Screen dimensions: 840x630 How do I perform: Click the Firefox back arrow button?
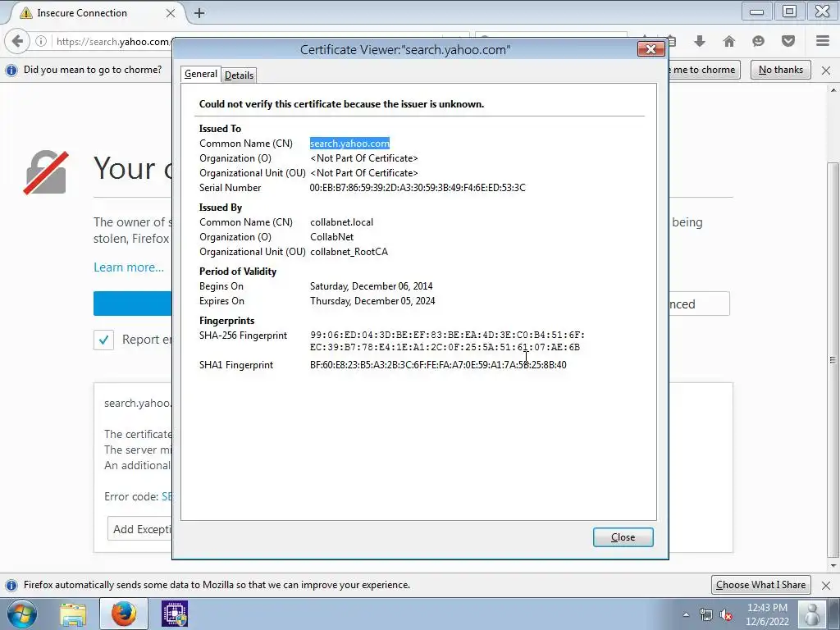pos(18,41)
